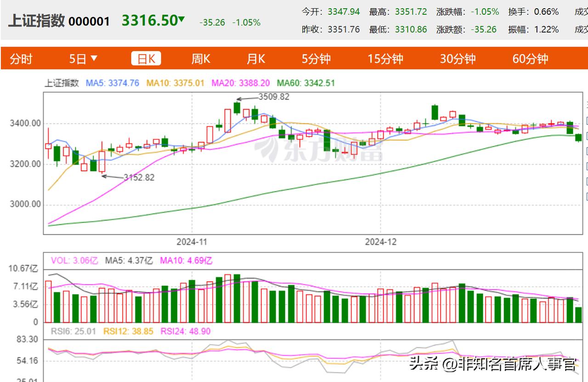
Task: Open the 5日 dropdown arrow
Action: (94, 58)
